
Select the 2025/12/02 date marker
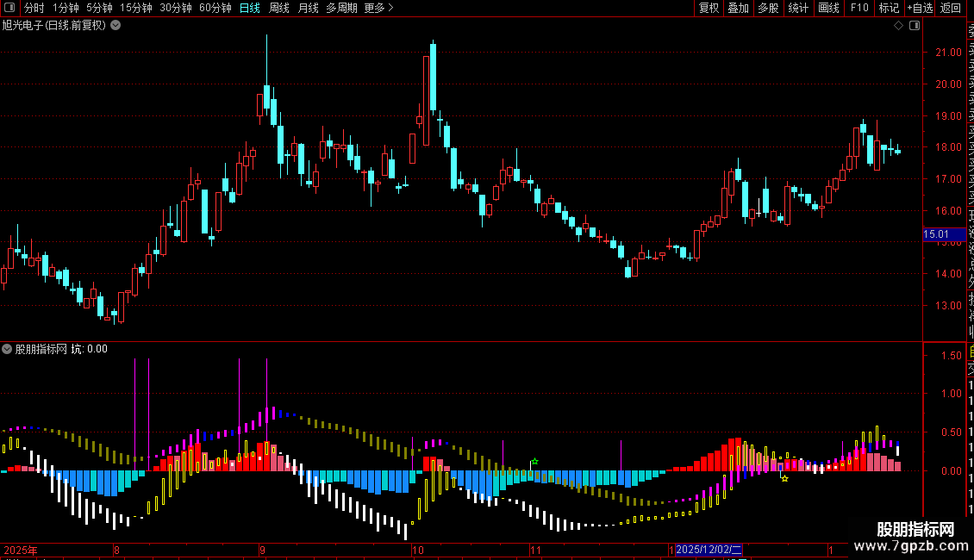(x=709, y=550)
